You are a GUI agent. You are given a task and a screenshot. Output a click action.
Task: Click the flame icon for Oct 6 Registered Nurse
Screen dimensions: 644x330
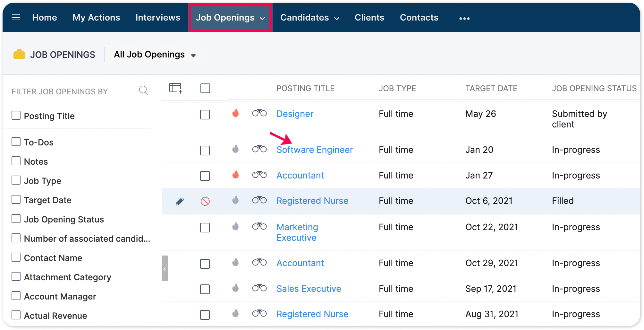point(235,200)
